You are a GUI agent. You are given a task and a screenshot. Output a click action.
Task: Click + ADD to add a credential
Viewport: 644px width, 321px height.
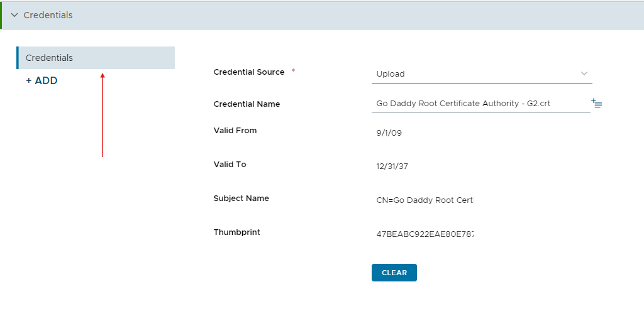42,81
